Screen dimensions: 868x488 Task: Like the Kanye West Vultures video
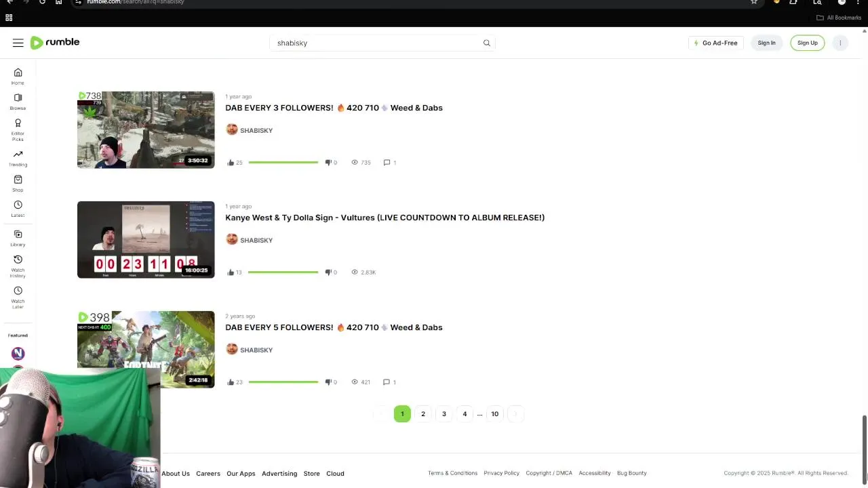click(x=235, y=272)
